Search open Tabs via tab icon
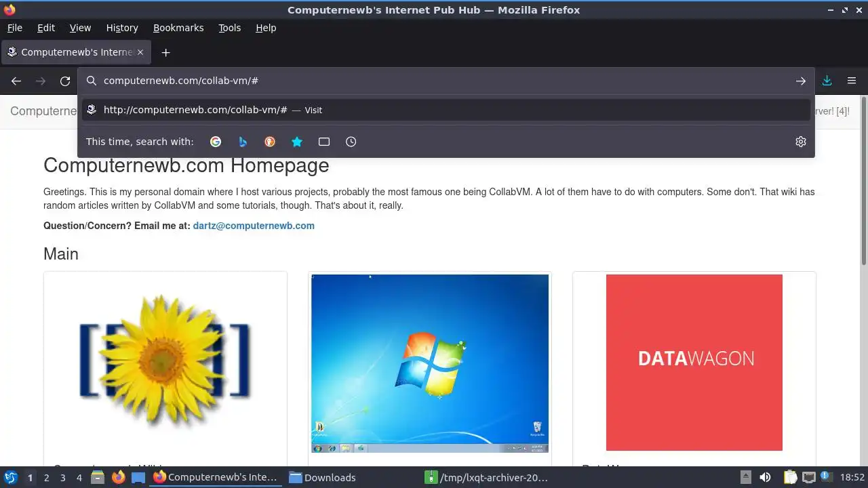Image resolution: width=868 pixels, height=488 pixels. [x=324, y=142]
